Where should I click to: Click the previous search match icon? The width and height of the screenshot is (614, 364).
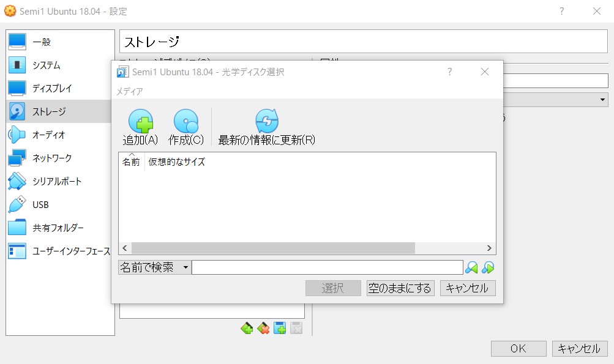tap(471, 268)
